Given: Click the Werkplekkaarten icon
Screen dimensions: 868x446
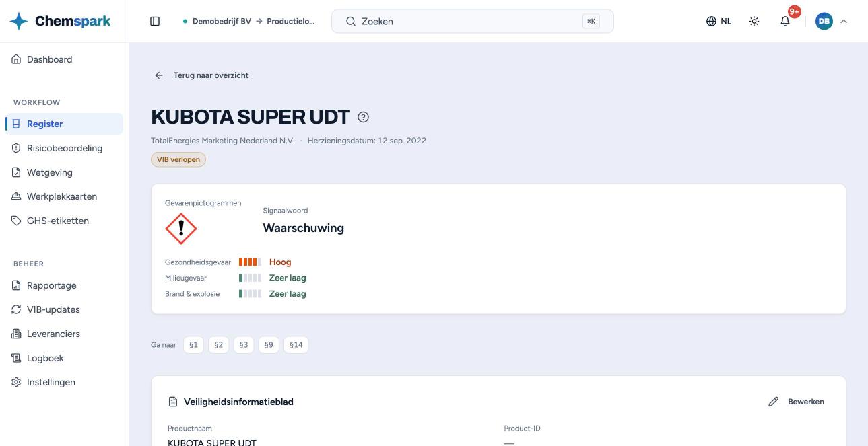Looking at the screenshot, I should point(17,196).
